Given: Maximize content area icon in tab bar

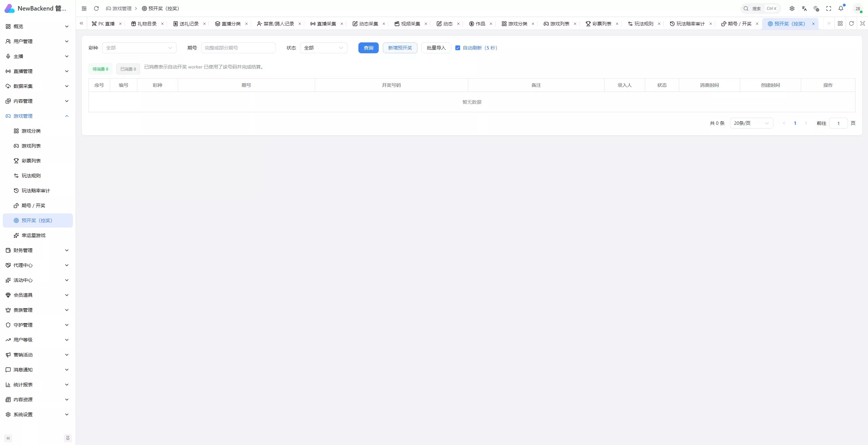Looking at the screenshot, I should (x=863, y=23).
